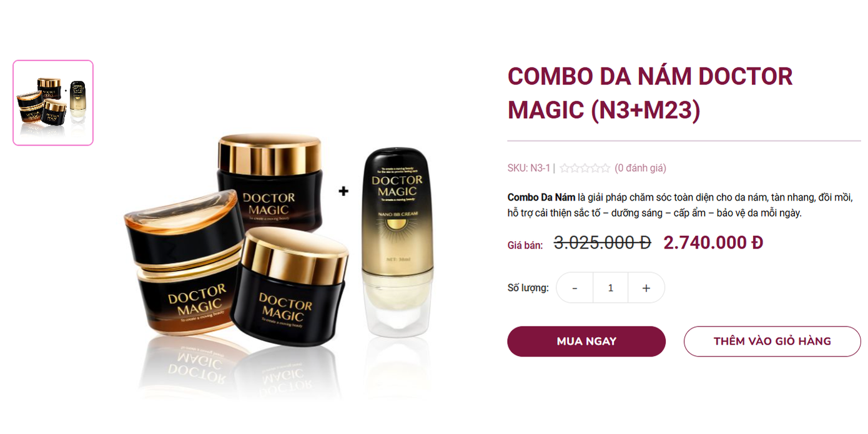This screenshot has height=434, width=868.
Task: Click the MUA NGAY button
Action: tap(586, 342)
